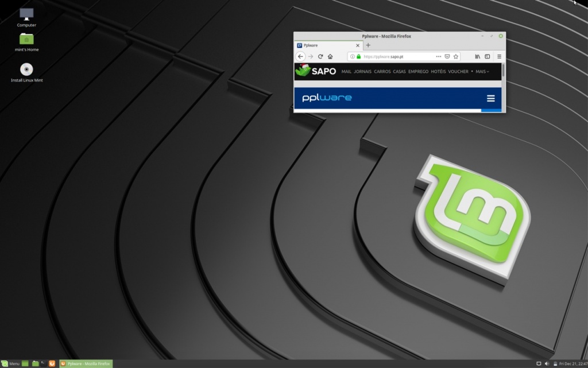Open Install Linux Mint from the desktop
The image size is (588, 368).
[26, 69]
